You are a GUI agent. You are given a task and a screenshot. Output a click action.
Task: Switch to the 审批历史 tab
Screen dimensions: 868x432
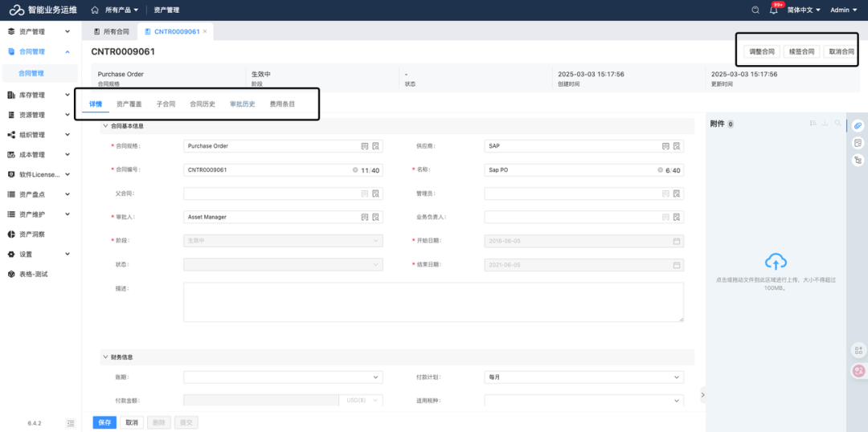tap(242, 104)
